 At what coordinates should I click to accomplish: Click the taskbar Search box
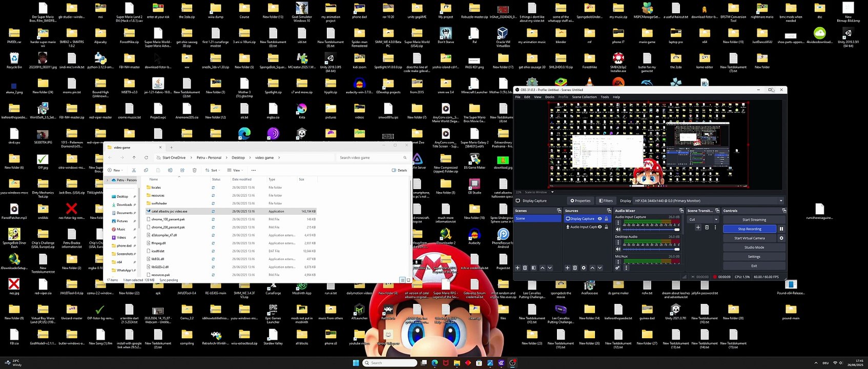390,363
